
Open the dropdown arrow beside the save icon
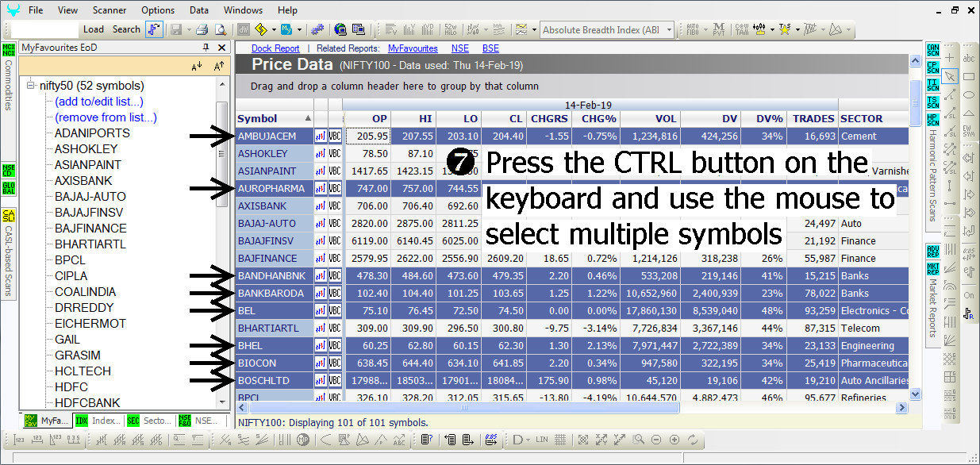[187, 29]
